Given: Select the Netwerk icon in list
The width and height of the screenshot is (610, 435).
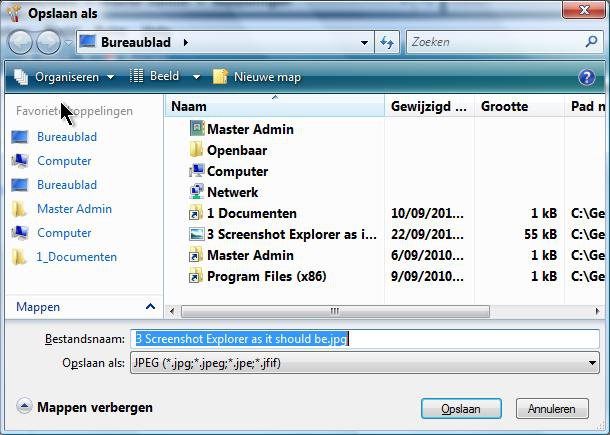Looking at the screenshot, I should [x=197, y=191].
